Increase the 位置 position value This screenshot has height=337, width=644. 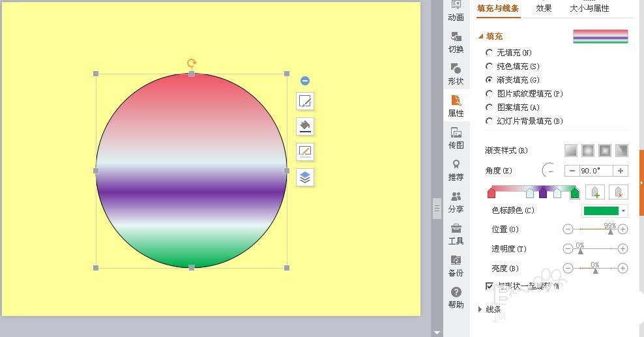point(622,229)
